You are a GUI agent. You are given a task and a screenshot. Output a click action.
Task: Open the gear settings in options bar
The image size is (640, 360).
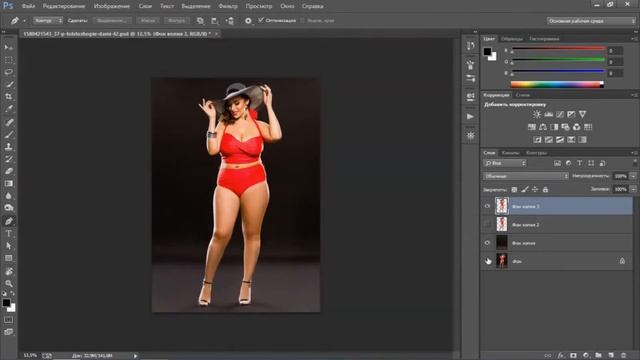248,20
